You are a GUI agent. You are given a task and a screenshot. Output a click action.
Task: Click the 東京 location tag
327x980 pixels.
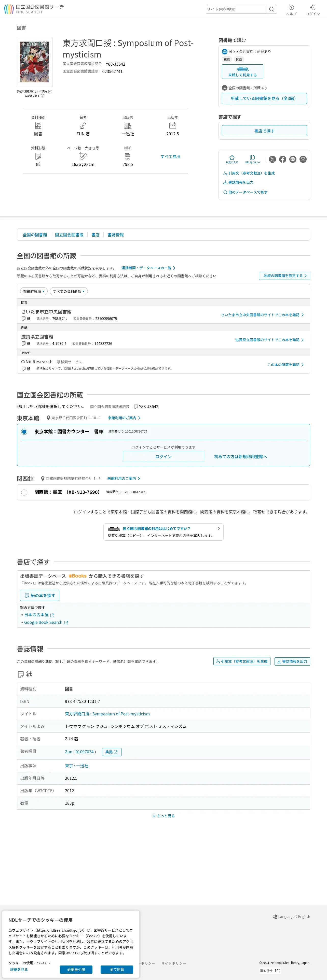point(227,59)
